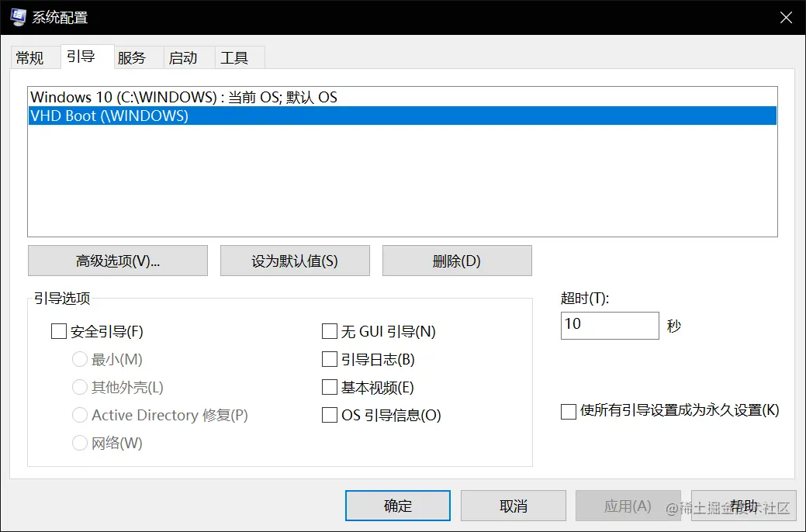The height and width of the screenshot is (532, 806).
Task: Confirm with the 确定 button
Action: point(398,506)
